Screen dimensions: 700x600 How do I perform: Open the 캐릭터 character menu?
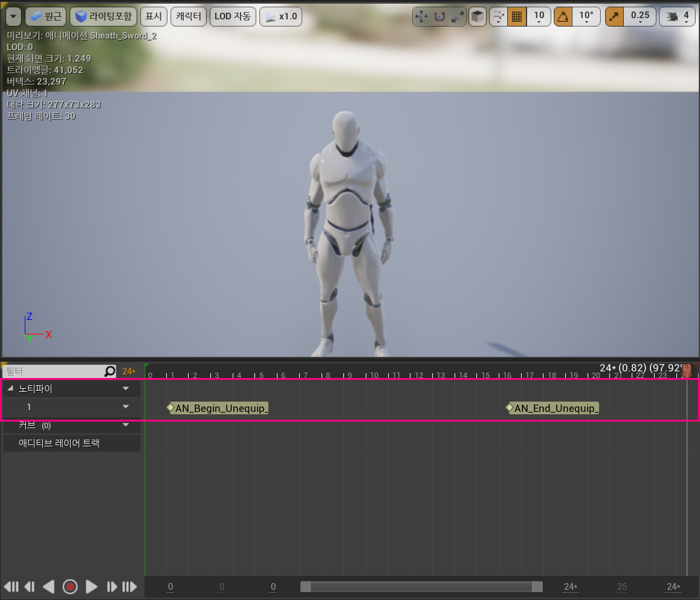189,16
